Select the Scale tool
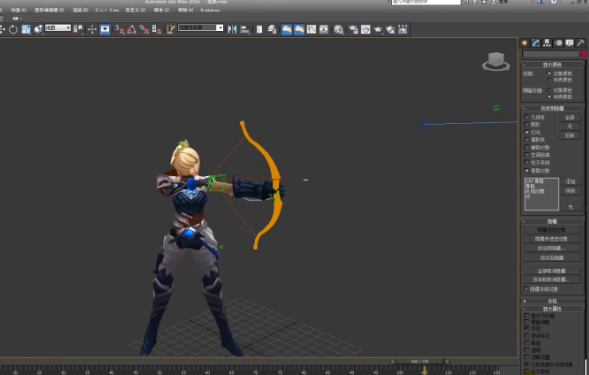589x375 pixels. pos(26,29)
